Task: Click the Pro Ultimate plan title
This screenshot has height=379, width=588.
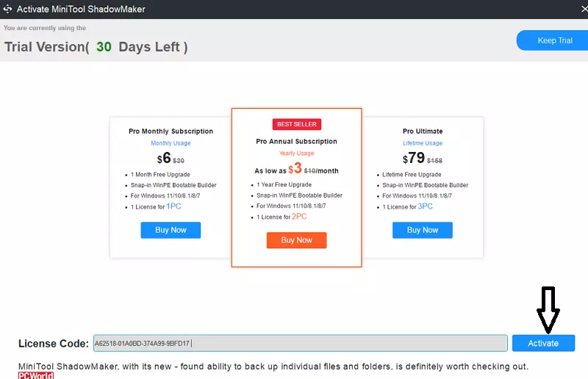Action: [x=423, y=131]
